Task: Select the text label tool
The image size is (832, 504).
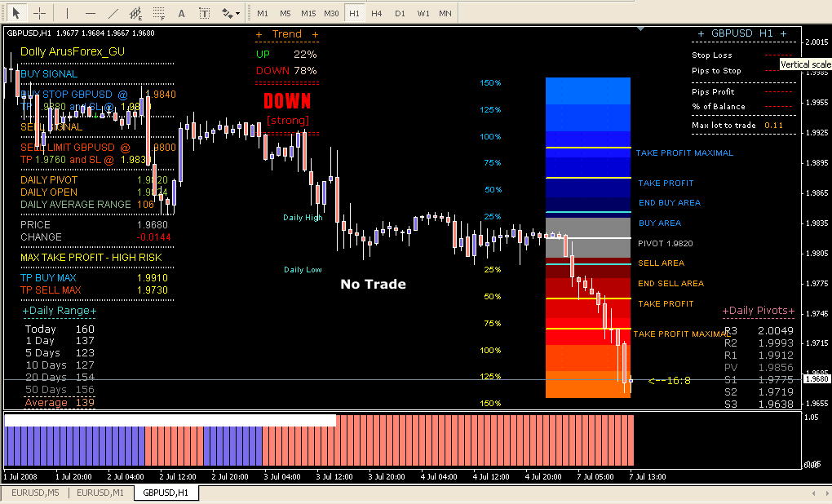Action: [204, 13]
